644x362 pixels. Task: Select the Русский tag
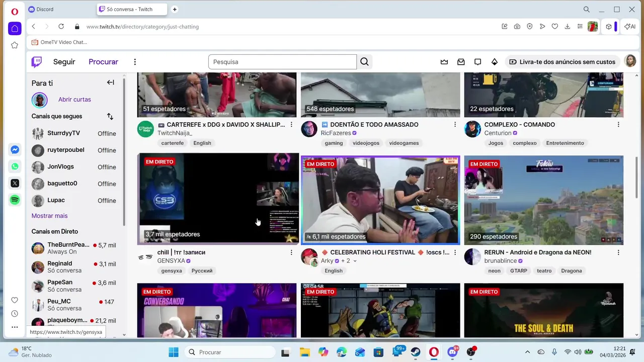[x=202, y=270]
